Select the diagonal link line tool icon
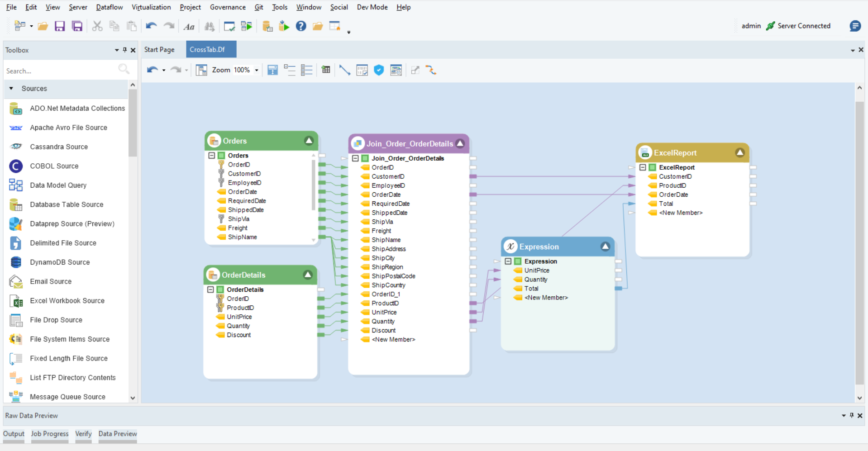Screen dimensions: 868x451 344,70
